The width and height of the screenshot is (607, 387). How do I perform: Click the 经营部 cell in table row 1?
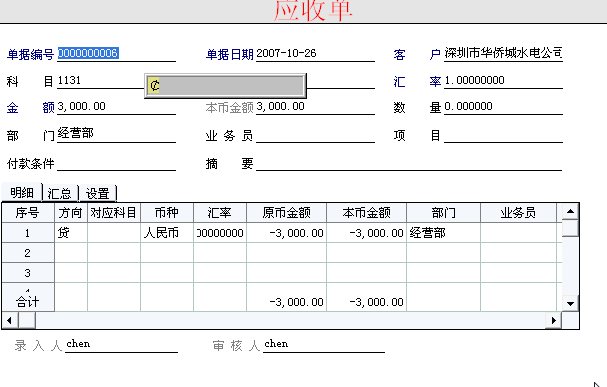click(444, 233)
